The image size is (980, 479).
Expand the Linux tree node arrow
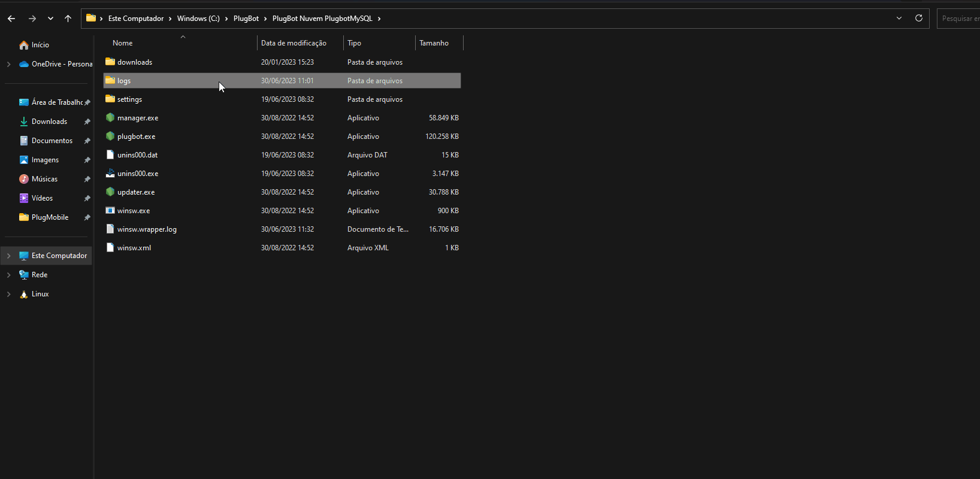pos(8,294)
